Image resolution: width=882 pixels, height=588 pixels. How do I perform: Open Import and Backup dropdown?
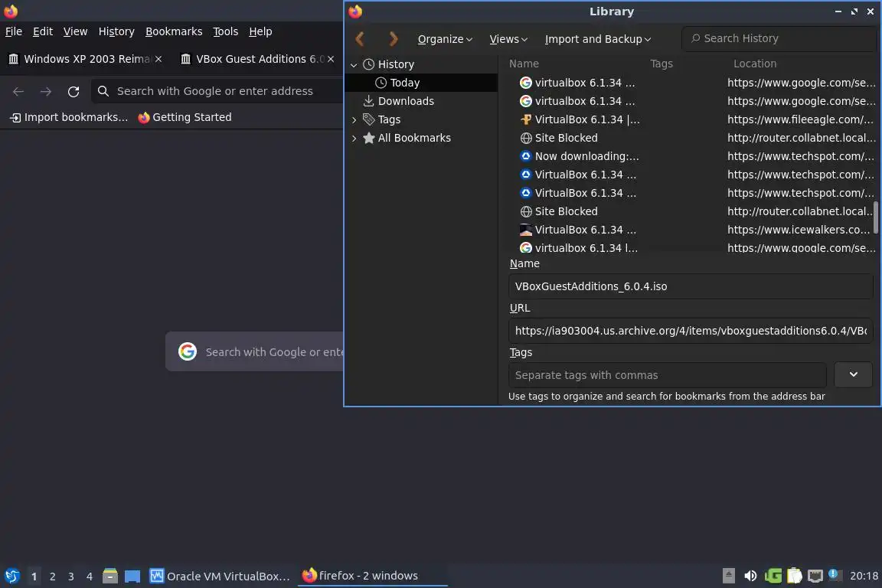point(598,39)
